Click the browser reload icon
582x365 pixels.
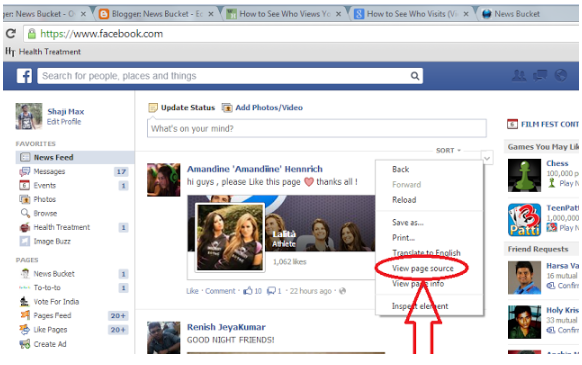tap(11, 34)
